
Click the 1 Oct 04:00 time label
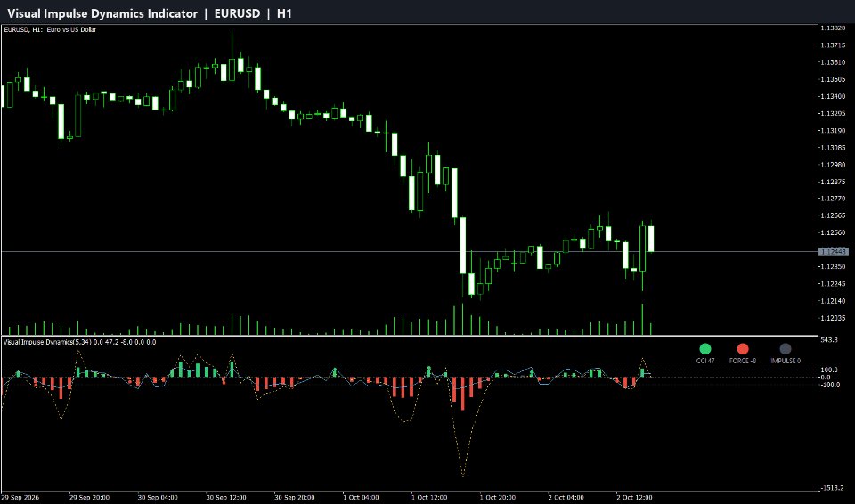361,498
